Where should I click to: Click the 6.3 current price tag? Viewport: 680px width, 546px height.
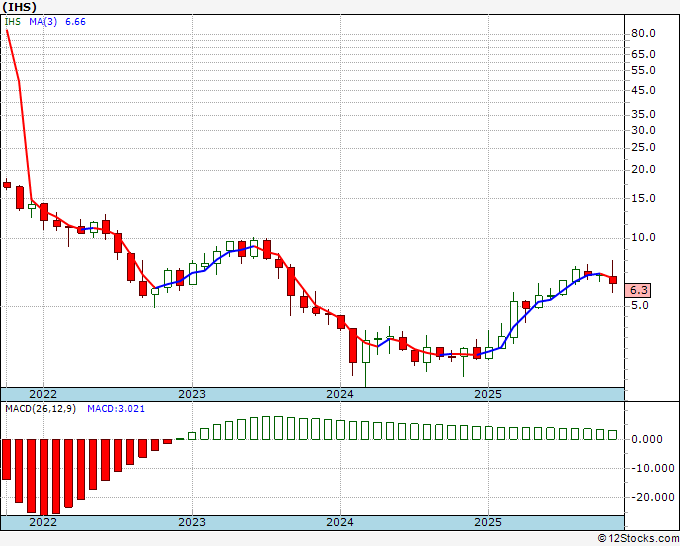click(638, 291)
